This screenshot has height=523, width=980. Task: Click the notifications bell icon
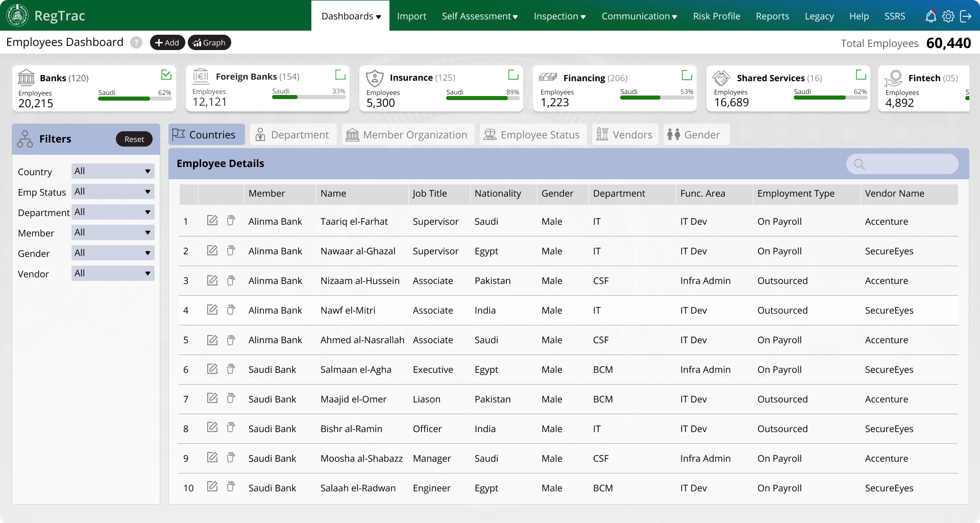pyautogui.click(x=930, y=16)
